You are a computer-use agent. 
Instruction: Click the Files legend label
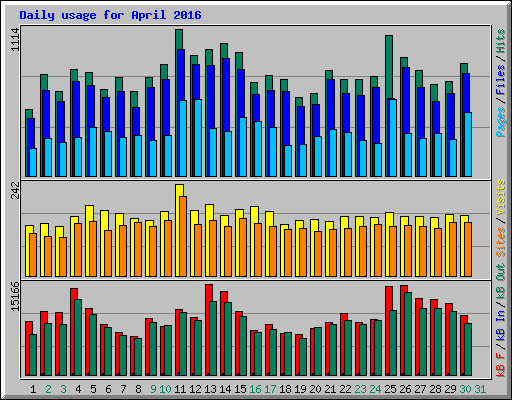[500, 80]
